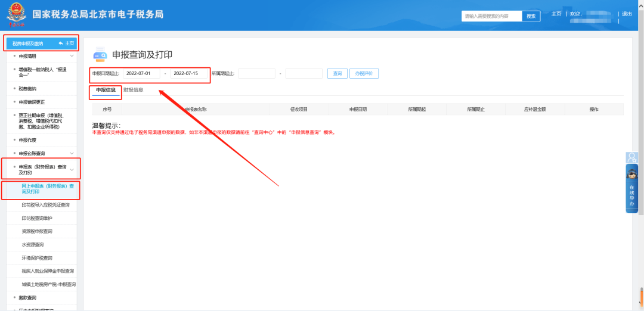Screen dimensions: 644x311
Task: Click the 退出 logout link
Action: 627,14
